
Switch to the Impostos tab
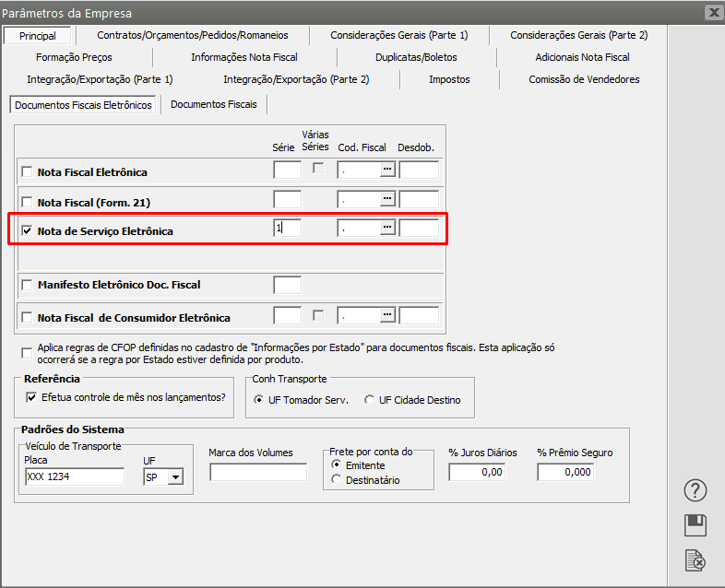point(449,79)
